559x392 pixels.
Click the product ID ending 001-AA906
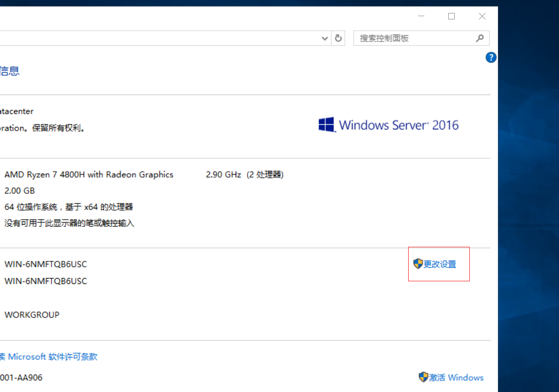[21, 377]
